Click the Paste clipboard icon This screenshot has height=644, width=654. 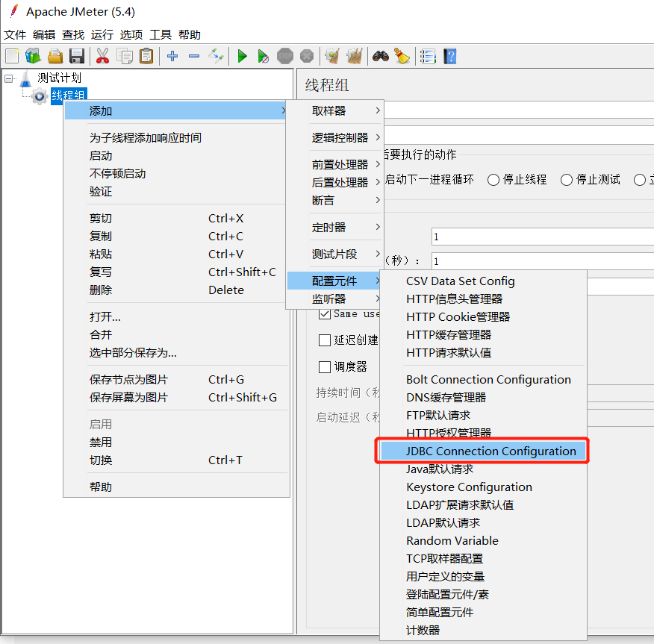[146, 56]
